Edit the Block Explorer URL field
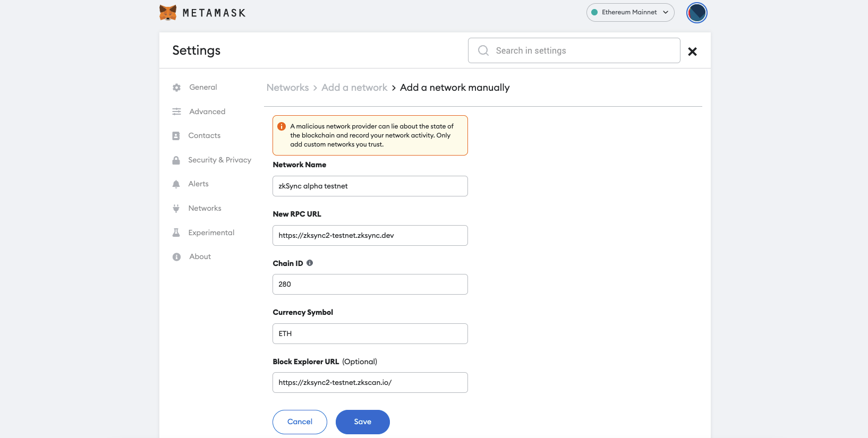 click(x=370, y=382)
